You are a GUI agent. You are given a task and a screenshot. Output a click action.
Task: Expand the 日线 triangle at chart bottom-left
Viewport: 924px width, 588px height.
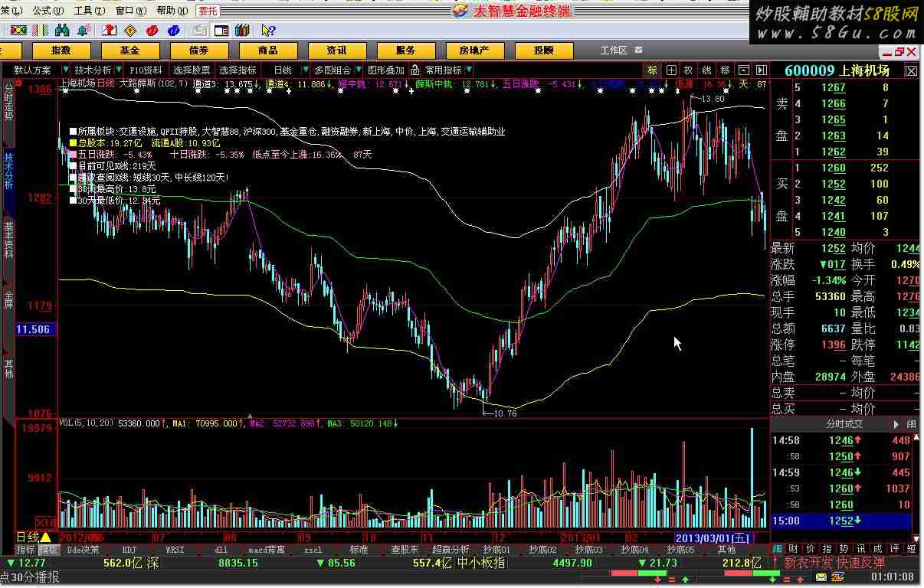tap(45, 537)
